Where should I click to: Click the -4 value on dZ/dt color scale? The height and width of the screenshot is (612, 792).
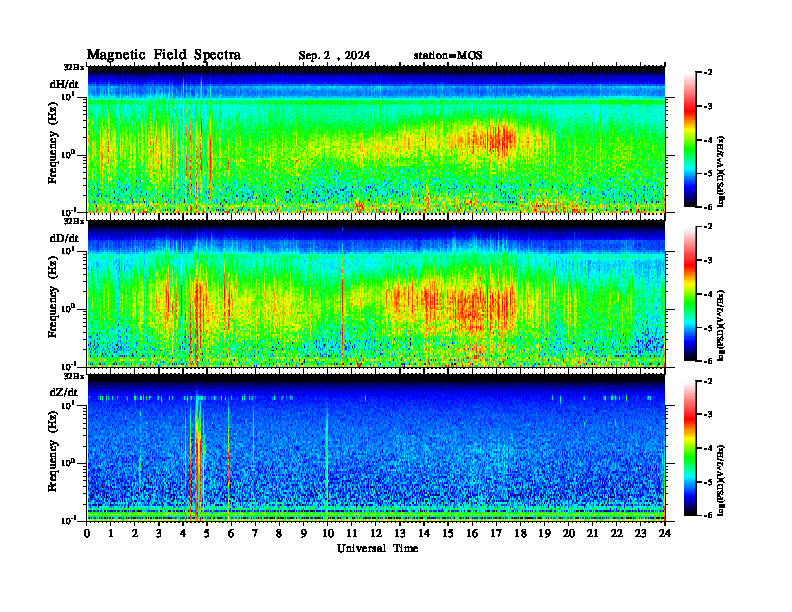tap(708, 448)
